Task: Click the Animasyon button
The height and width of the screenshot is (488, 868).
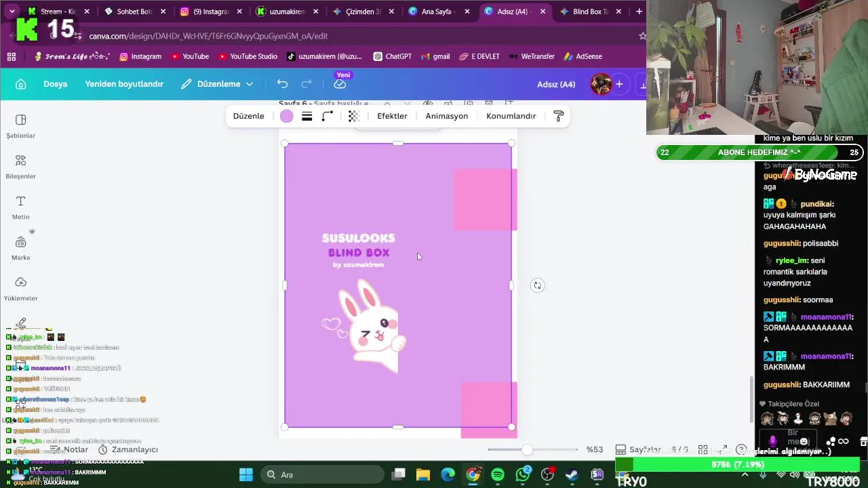Action: click(x=447, y=116)
